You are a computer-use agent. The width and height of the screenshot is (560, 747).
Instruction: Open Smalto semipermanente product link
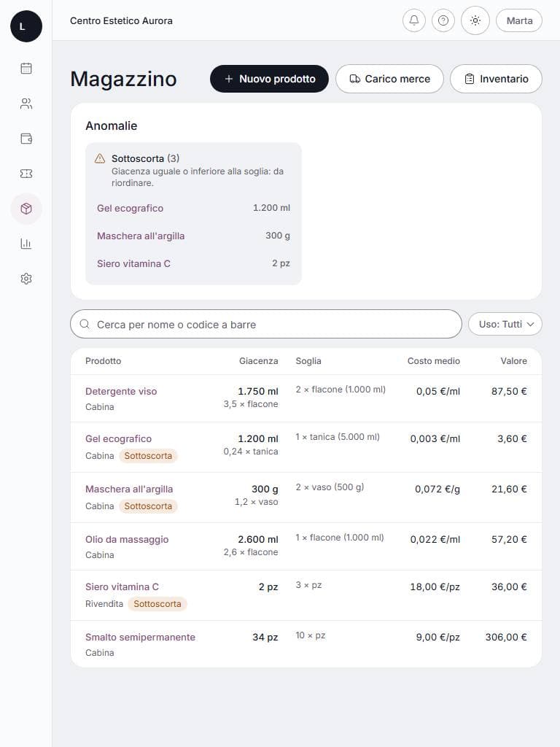141,638
